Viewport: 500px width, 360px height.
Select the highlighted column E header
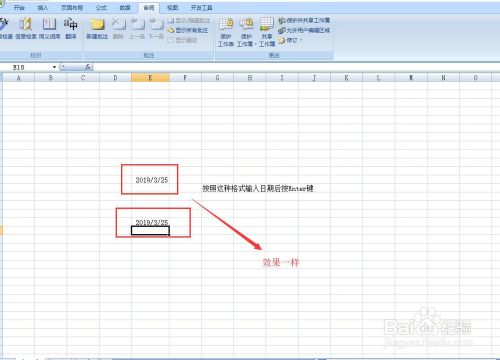(150, 78)
